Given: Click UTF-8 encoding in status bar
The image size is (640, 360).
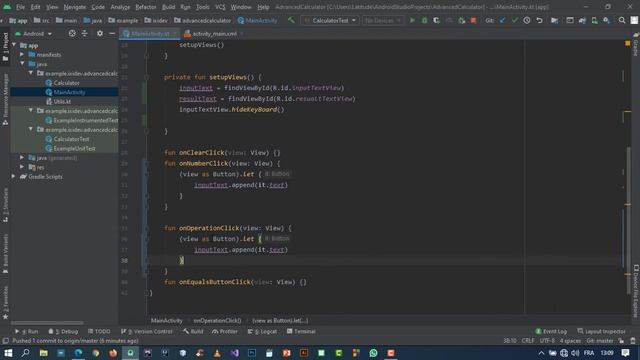Looking at the screenshot, I should (x=547, y=341).
